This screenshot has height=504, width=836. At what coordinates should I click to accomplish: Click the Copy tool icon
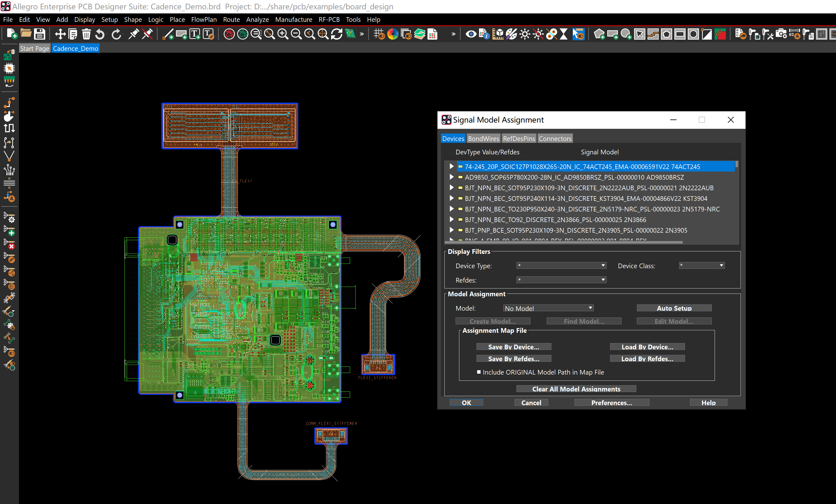[73, 34]
